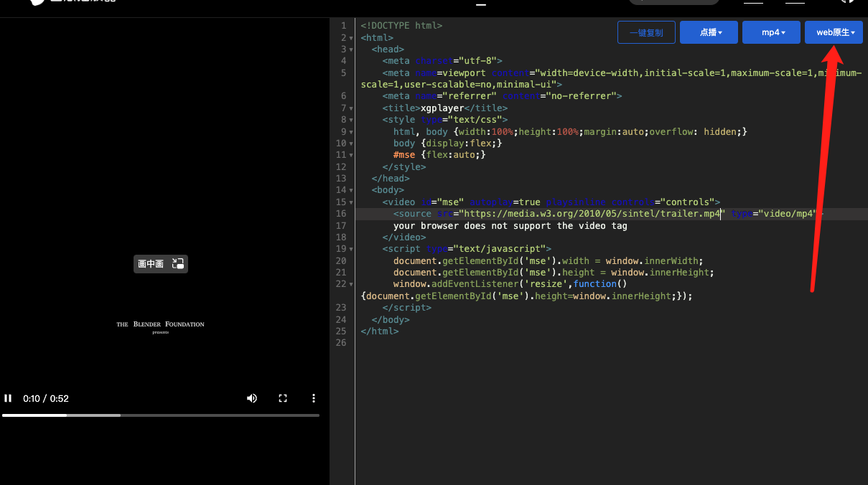Open the mp4 format dropdown
The image size is (868, 485).
pos(771,32)
